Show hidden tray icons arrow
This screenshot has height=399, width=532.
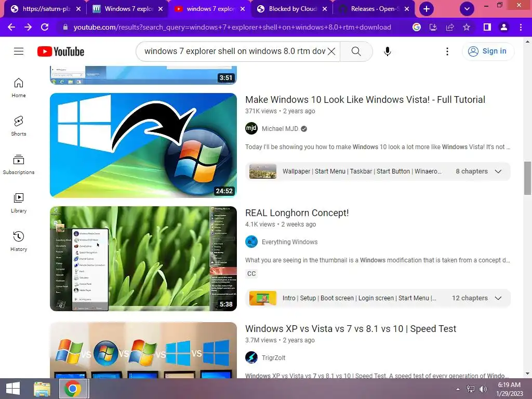458,389
